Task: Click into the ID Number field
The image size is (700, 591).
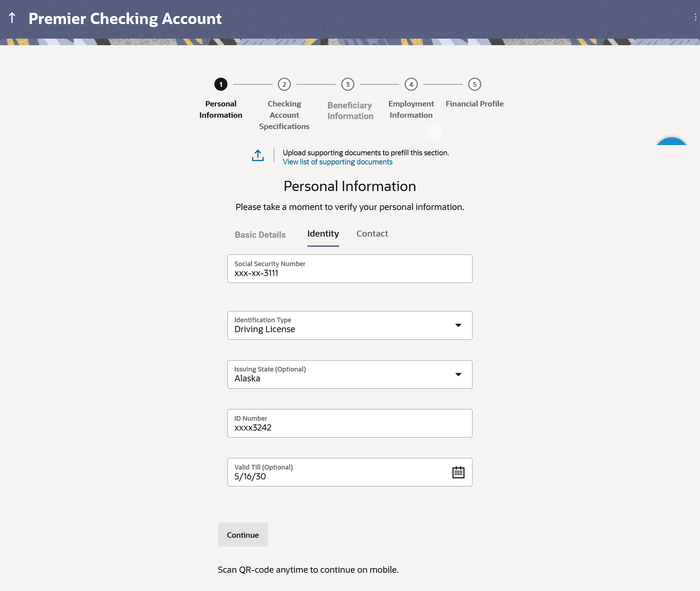Action: point(349,423)
